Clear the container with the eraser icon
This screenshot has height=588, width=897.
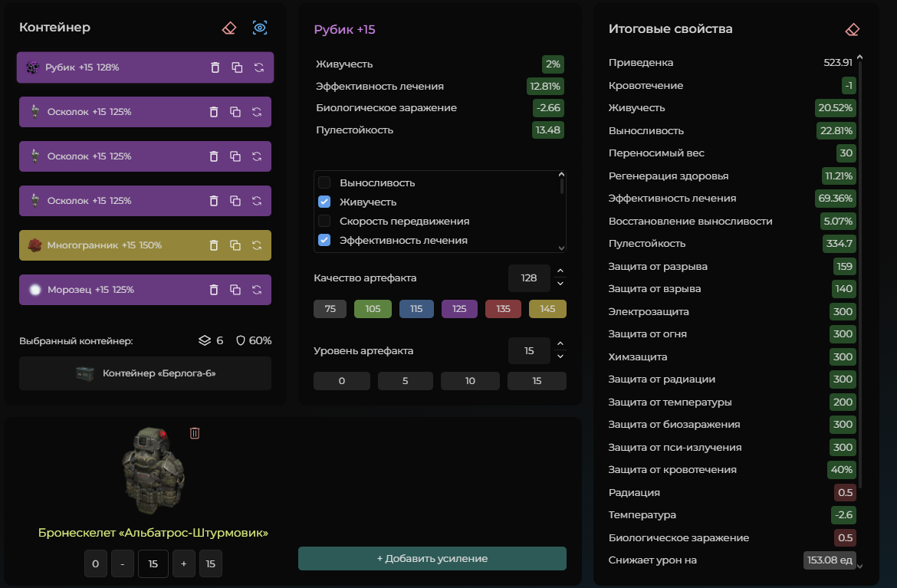click(228, 28)
